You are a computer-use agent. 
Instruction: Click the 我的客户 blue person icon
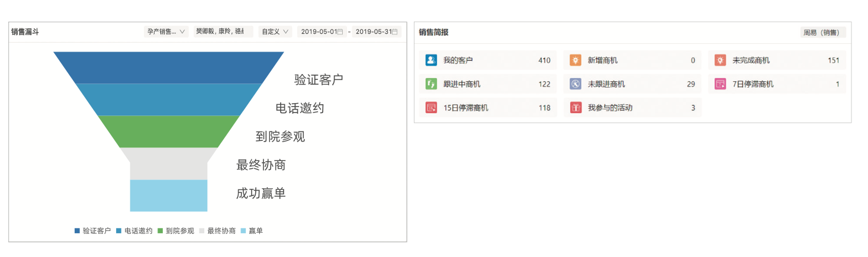coord(431,60)
